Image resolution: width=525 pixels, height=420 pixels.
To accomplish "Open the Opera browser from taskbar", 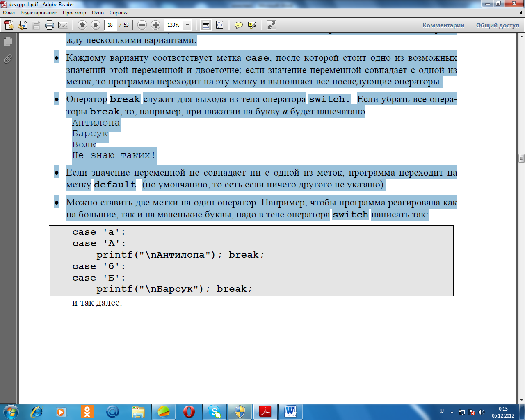I will point(189,411).
